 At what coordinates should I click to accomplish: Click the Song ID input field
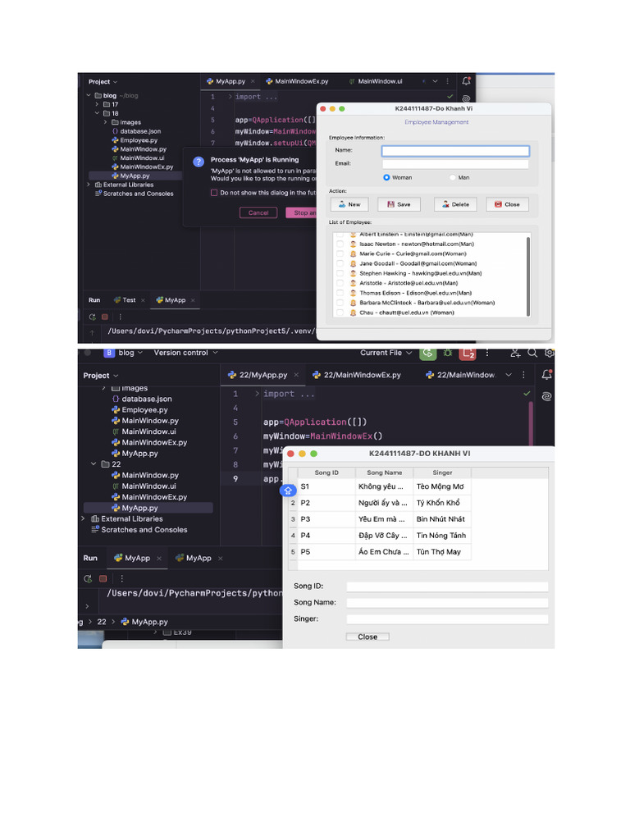(447, 586)
